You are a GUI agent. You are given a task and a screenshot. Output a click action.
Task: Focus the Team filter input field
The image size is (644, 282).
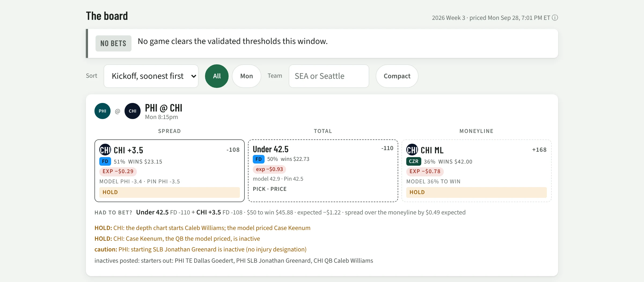[x=329, y=76]
